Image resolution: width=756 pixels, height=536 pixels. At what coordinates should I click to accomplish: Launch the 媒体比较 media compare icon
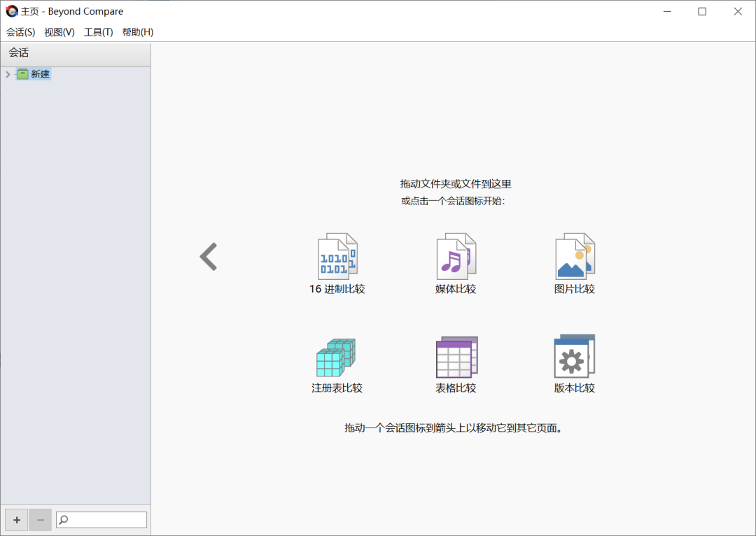click(x=456, y=258)
